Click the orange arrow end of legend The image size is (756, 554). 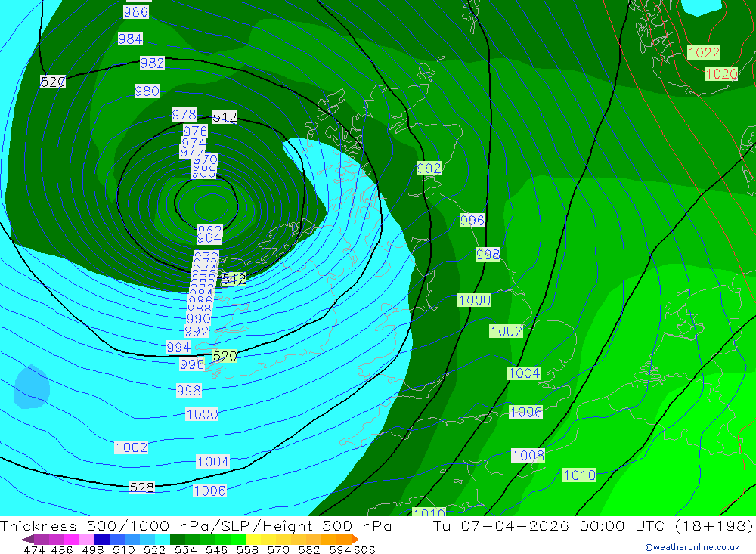pyautogui.click(x=355, y=539)
